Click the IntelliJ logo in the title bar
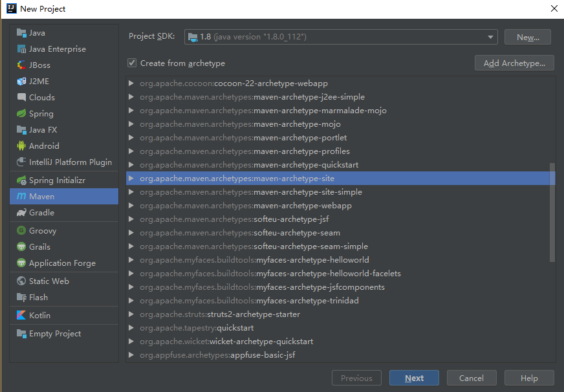The width and height of the screenshot is (564, 392). [12, 8]
